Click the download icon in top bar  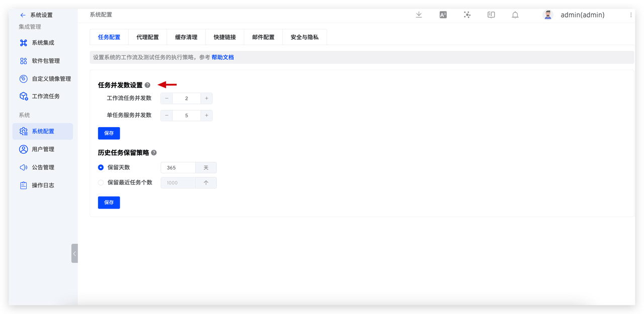pos(419,15)
